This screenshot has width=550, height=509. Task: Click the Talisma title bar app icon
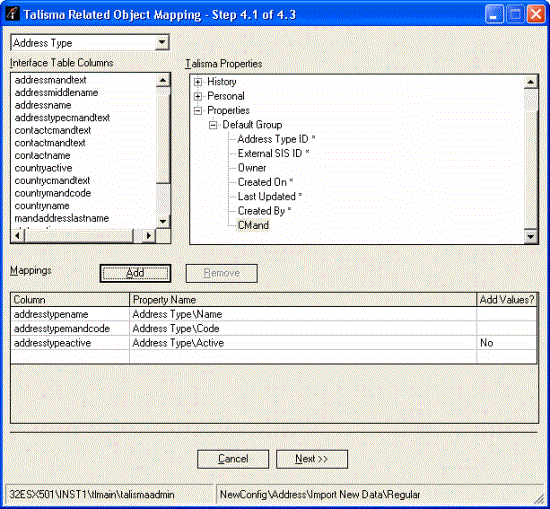(x=12, y=14)
